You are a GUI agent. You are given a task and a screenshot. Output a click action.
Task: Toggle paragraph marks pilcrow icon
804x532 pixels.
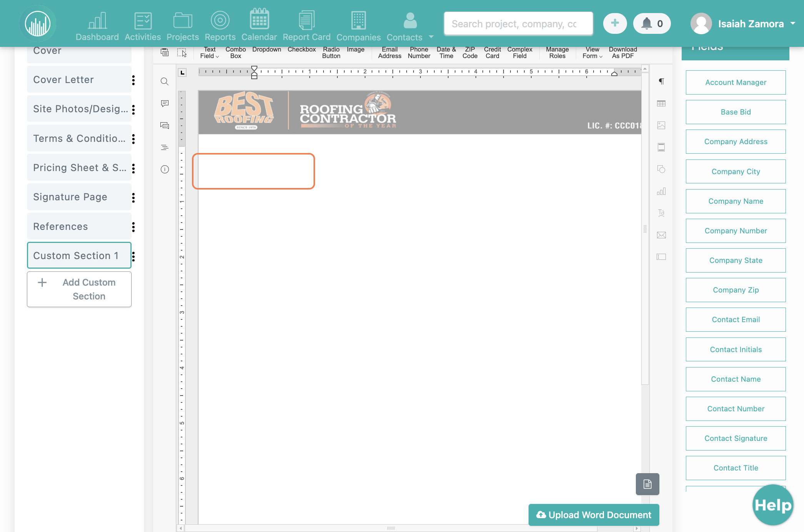[661, 81]
